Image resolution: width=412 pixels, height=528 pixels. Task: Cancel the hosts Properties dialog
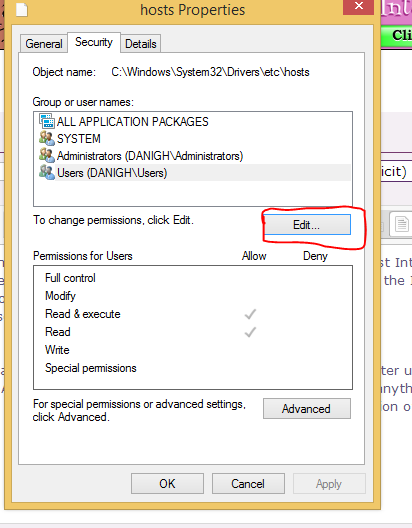pyautogui.click(x=248, y=484)
